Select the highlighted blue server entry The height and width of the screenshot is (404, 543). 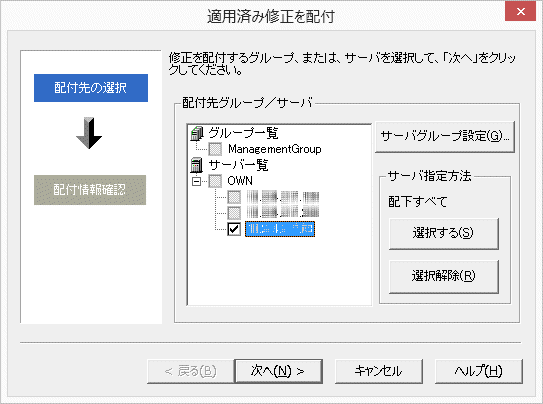(x=280, y=229)
